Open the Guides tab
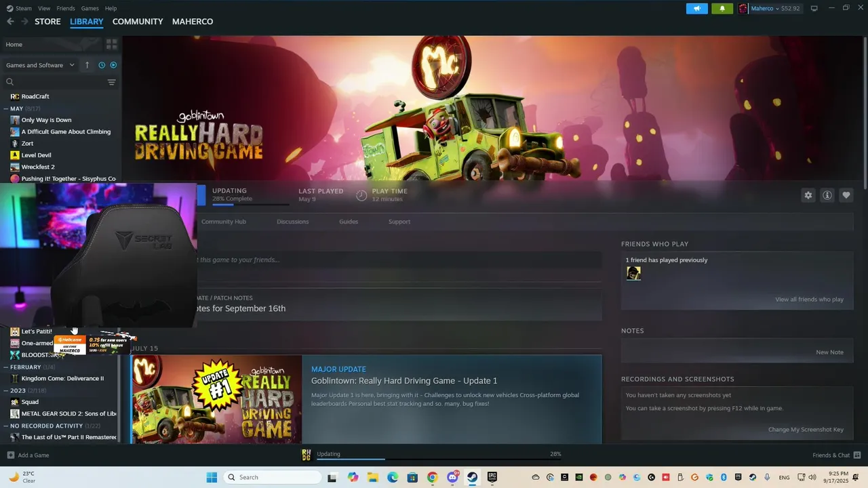Screen dimensions: 868x488 coord(349,222)
